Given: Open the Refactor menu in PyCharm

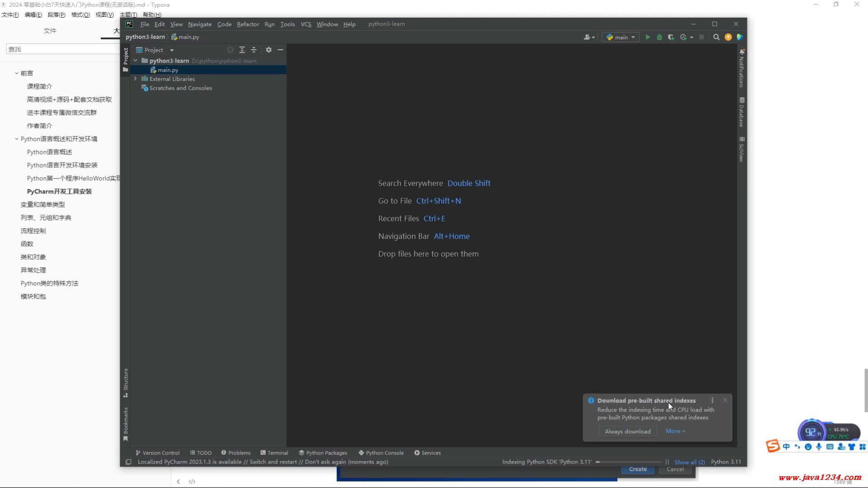Looking at the screenshot, I should pos(248,24).
